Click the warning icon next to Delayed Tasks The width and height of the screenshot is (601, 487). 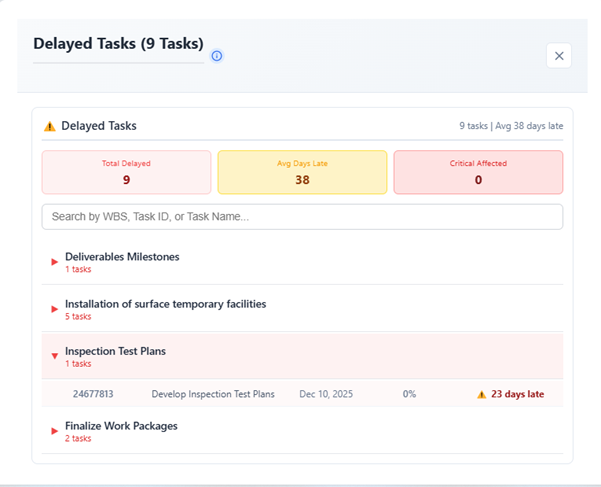(50, 127)
